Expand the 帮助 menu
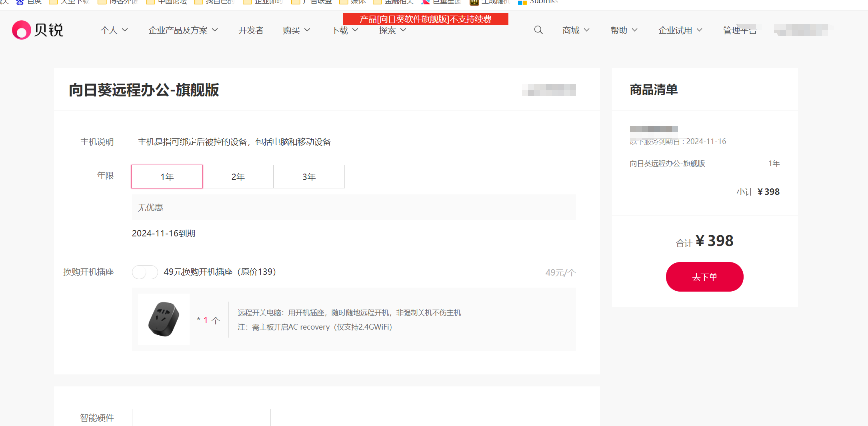This screenshot has height=426, width=868. click(x=624, y=30)
